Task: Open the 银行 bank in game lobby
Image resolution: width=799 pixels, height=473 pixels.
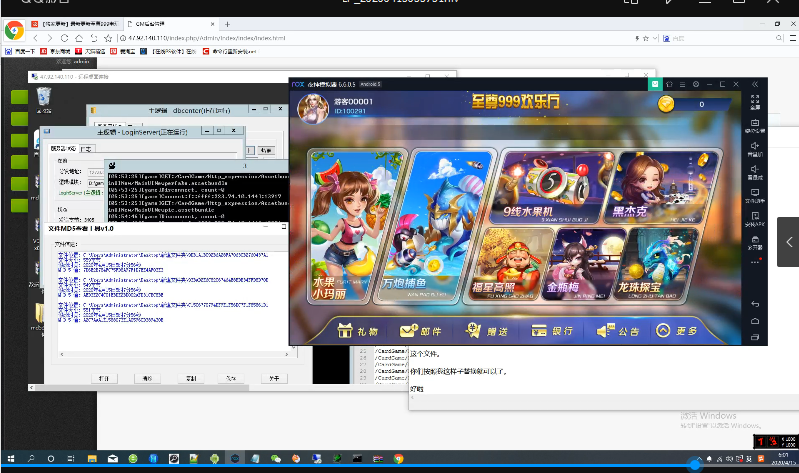Action: [550, 331]
